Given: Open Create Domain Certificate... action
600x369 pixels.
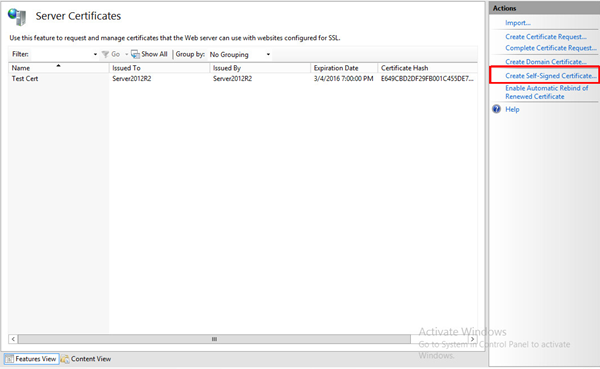Looking at the screenshot, I should click(546, 62).
